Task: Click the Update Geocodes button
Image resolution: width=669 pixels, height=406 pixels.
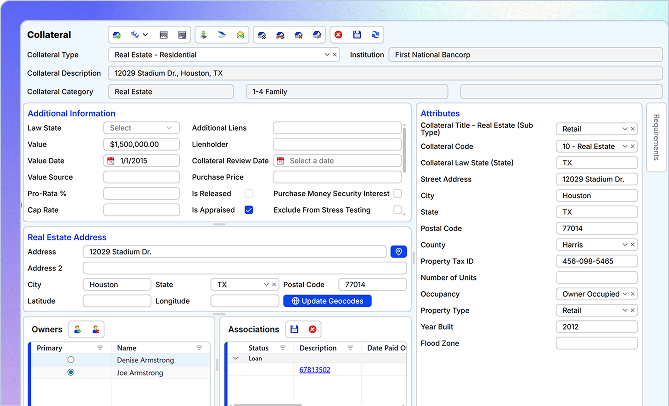Action: pos(329,301)
